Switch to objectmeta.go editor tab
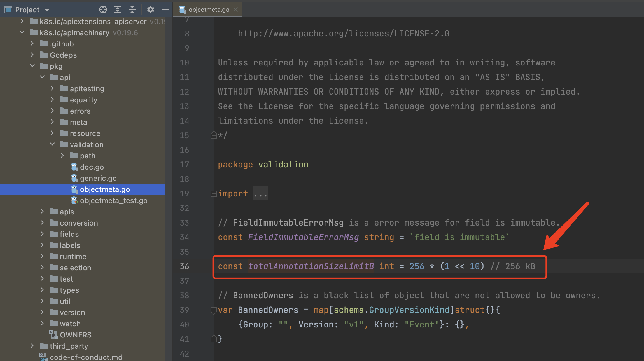The height and width of the screenshot is (361, 644). [x=209, y=10]
